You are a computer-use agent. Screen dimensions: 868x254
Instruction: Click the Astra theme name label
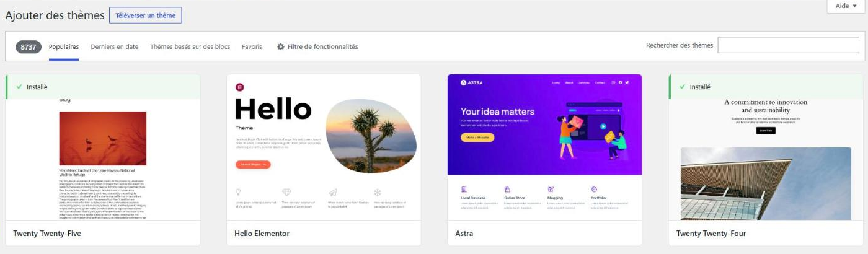click(464, 234)
